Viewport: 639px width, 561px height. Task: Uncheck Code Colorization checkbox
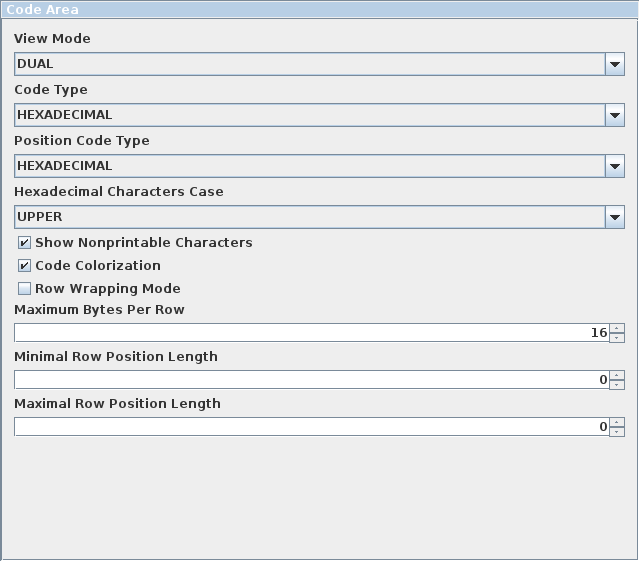[24, 266]
